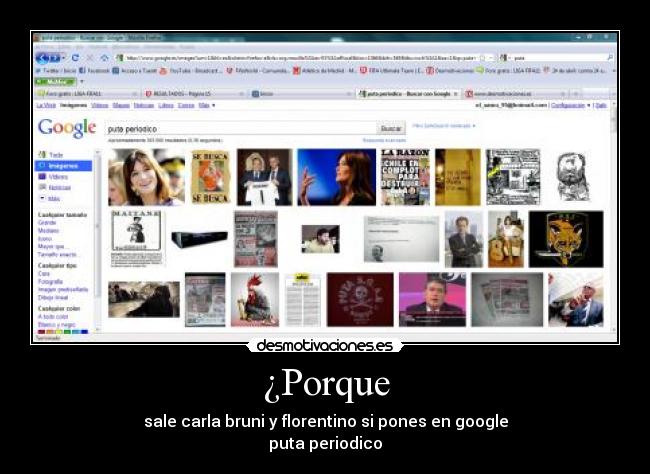The width and height of the screenshot is (650, 474).
Task: Click the Google search field with puta periodico
Action: pyautogui.click(x=240, y=129)
